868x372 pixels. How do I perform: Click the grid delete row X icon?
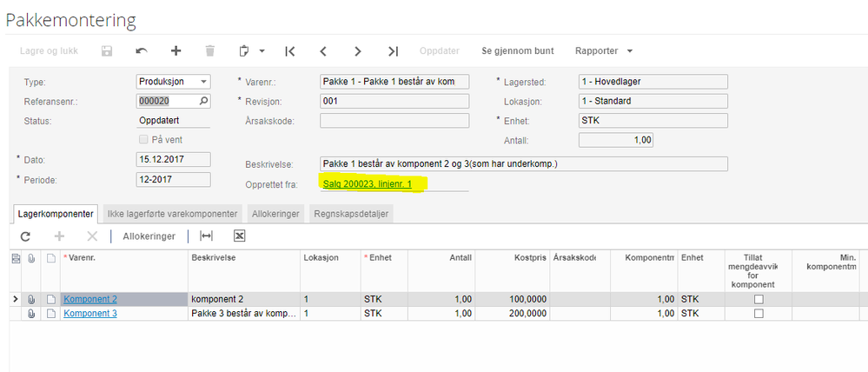coord(92,236)
